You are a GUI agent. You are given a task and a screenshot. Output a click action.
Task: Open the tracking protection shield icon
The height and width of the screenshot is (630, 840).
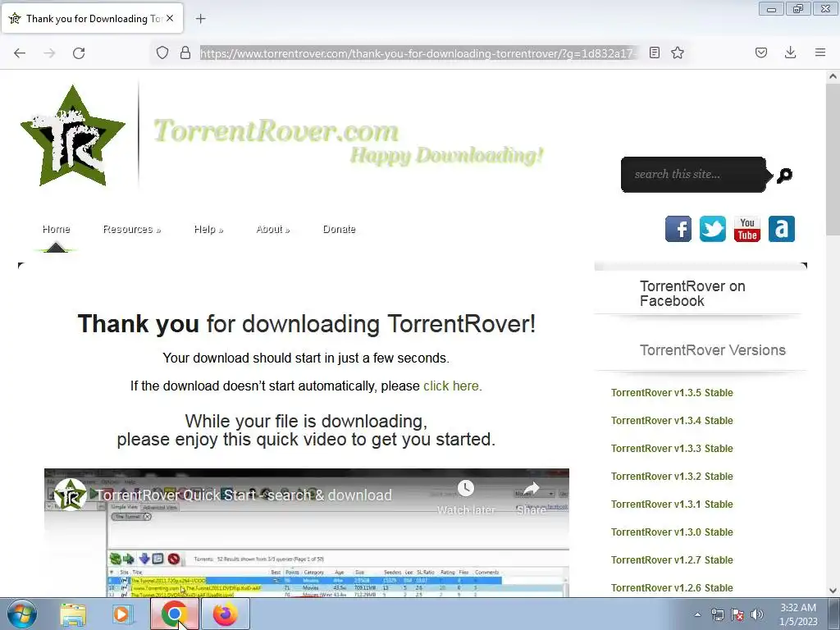pos(162,52)
